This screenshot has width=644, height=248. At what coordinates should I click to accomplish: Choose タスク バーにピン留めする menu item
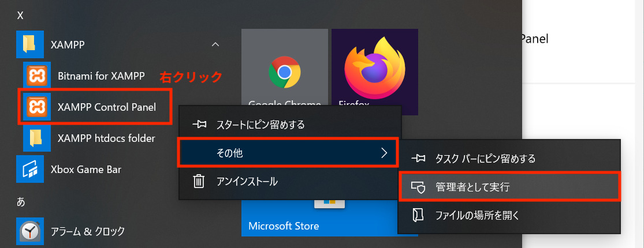[509, 159]
